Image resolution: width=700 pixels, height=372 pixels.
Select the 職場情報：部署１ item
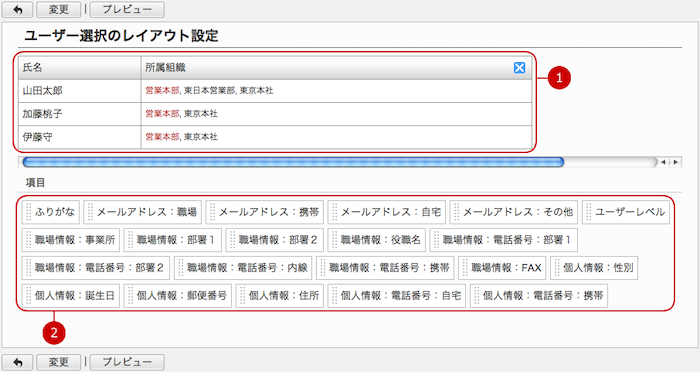(172, 240)
